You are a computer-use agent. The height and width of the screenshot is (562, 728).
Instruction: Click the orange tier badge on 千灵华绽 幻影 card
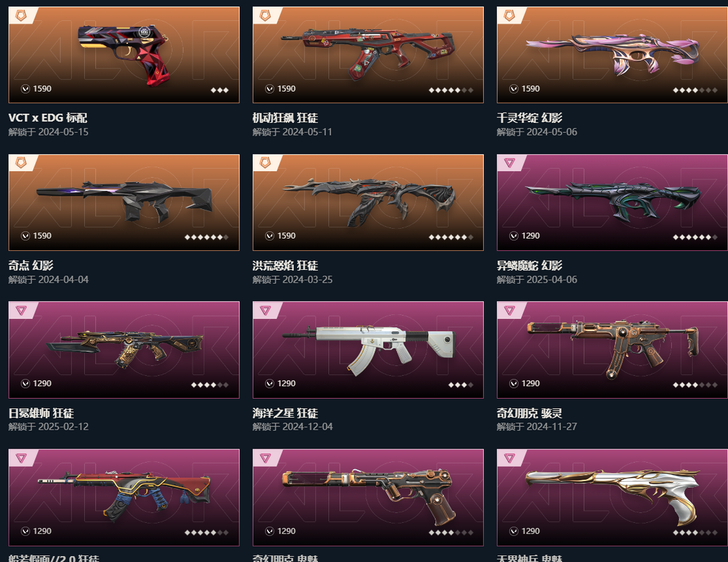[x=510, y=16]
